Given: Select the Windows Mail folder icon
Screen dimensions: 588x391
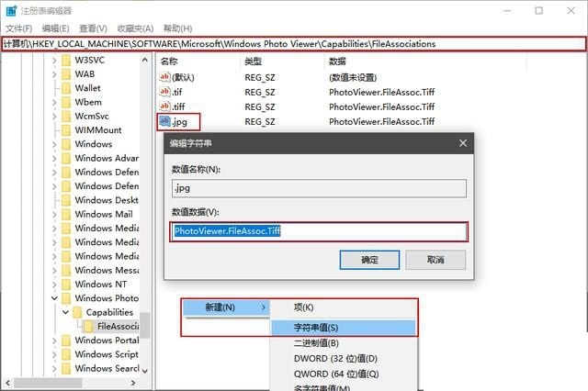Looking at the screenshot, I should pos(66,214).
